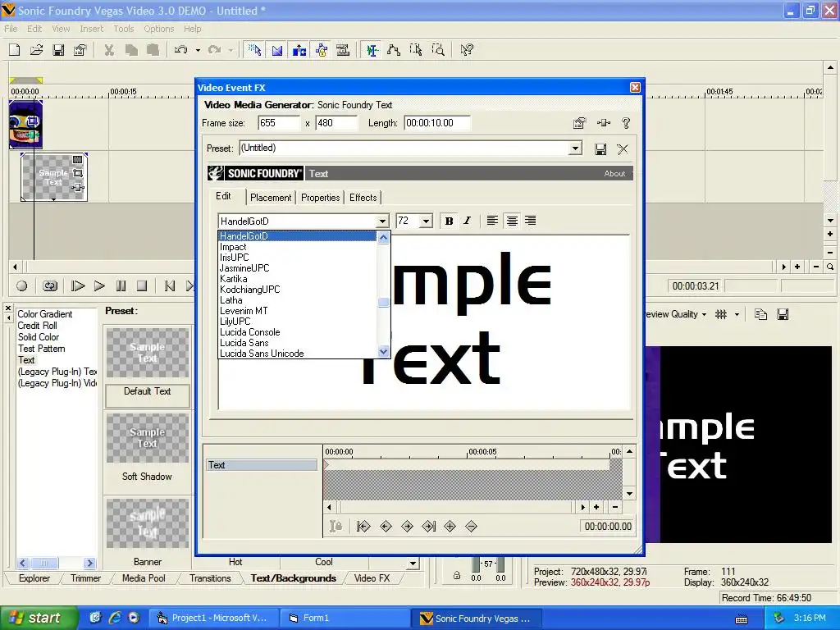Viewport: 840px width, 630px height.
Task: Click Save Snapshot floppy icon in preview
Action: [783, 314]
